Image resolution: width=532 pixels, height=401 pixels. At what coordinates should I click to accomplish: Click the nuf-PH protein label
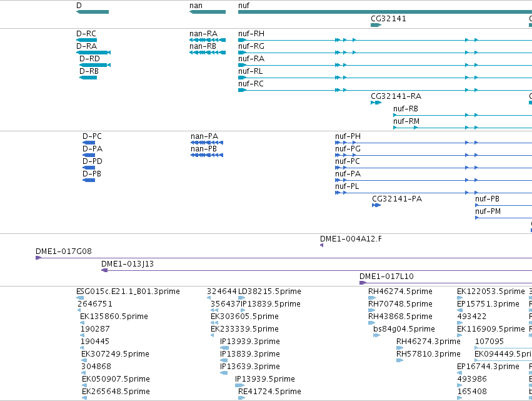coord(348,136)
